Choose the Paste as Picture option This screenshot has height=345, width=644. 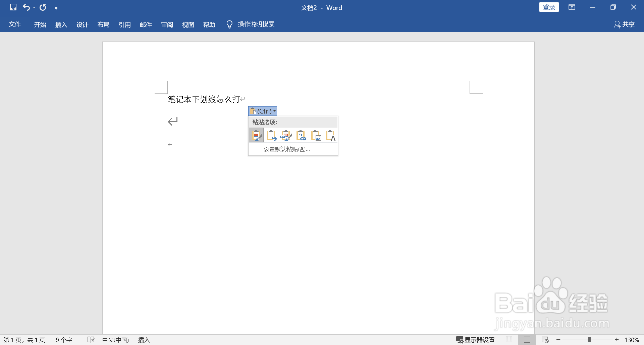click(x=316, y=135)
